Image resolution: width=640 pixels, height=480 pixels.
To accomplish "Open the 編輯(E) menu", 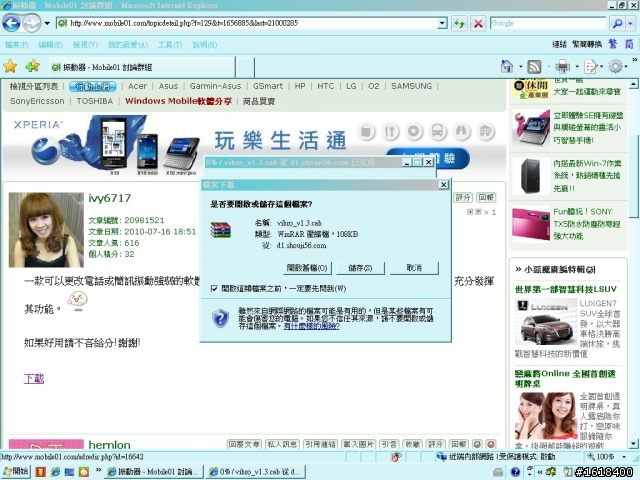I will [51, 44].
